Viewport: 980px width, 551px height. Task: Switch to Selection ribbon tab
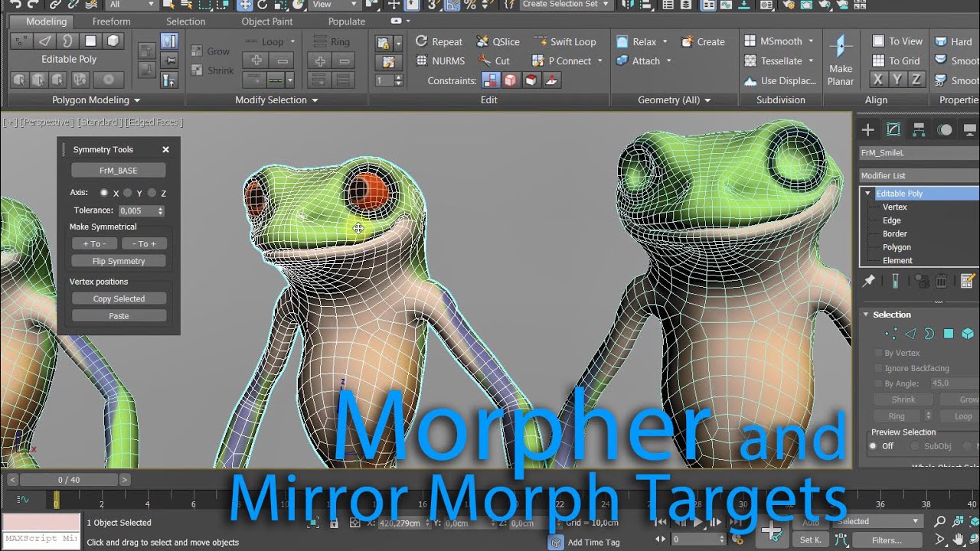tap(185, 21)
